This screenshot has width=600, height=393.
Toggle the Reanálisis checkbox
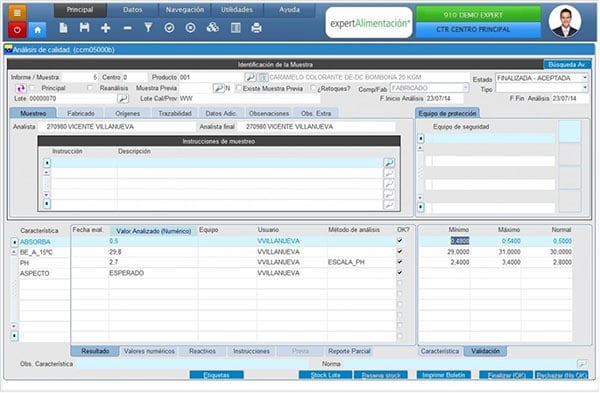coord(90,88)
